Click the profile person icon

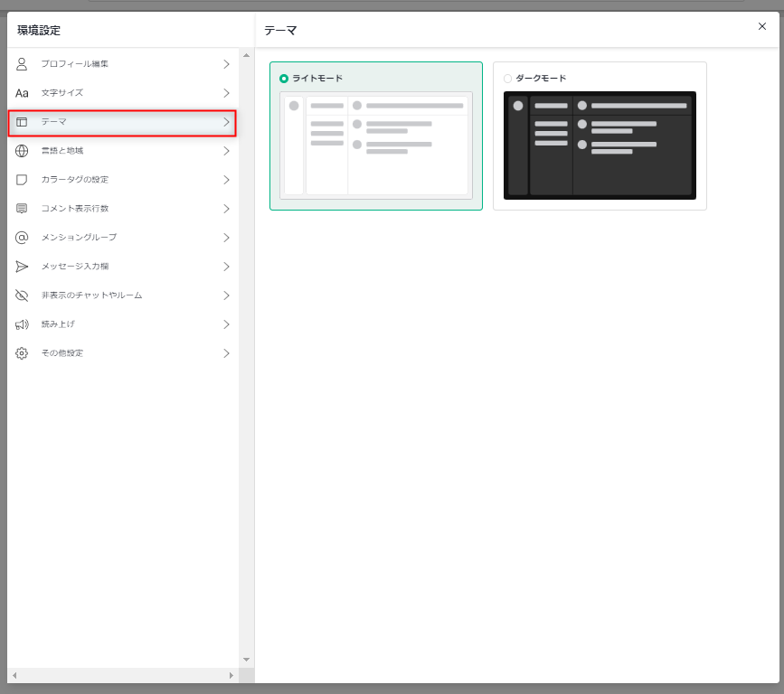coord(22,64)
